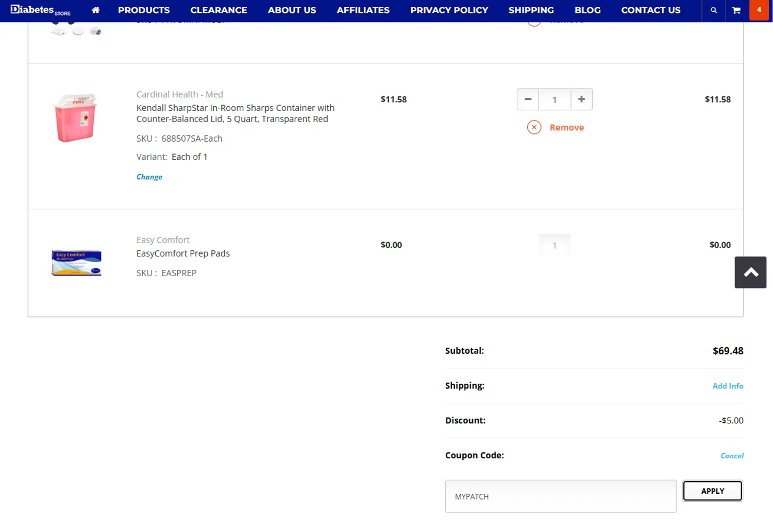
Task: Open the shopping cart icon
Action: (736, 10)
